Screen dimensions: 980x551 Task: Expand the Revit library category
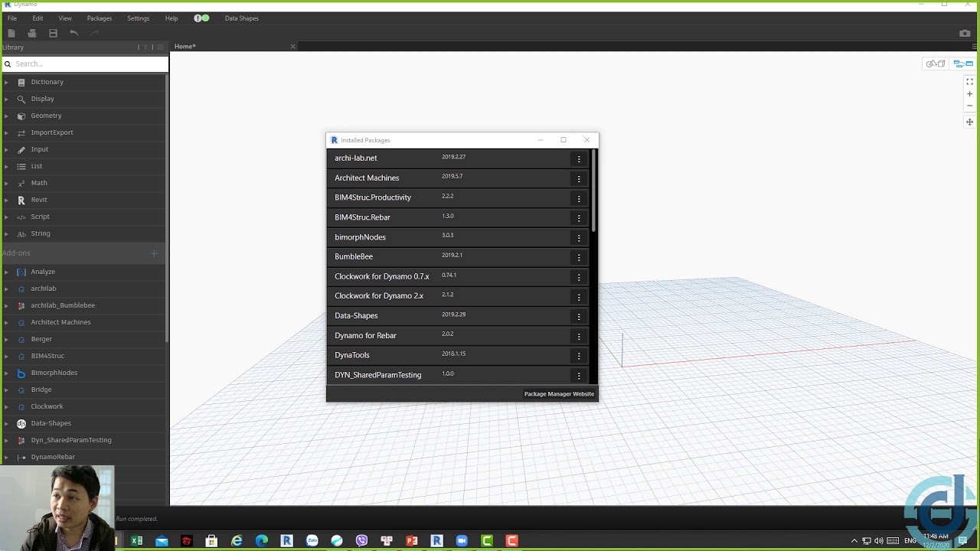click(6, 200)
